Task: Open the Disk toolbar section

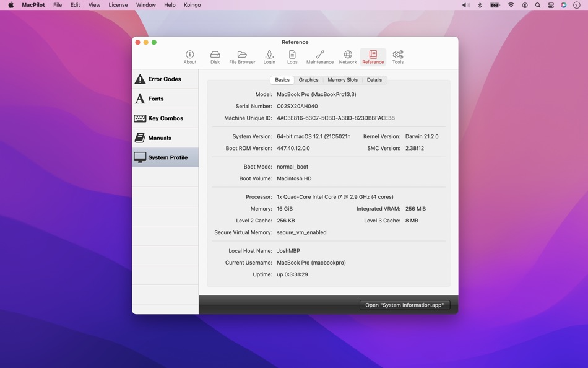Action: point(215,57)
